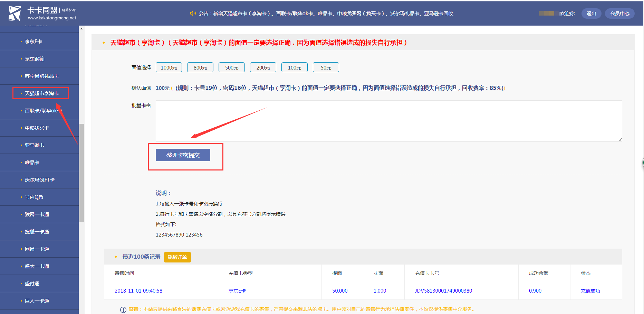Screen dimensions: 644x314
Task: Open 巨人一卡通 in sidebar
Action: (39, 301)
